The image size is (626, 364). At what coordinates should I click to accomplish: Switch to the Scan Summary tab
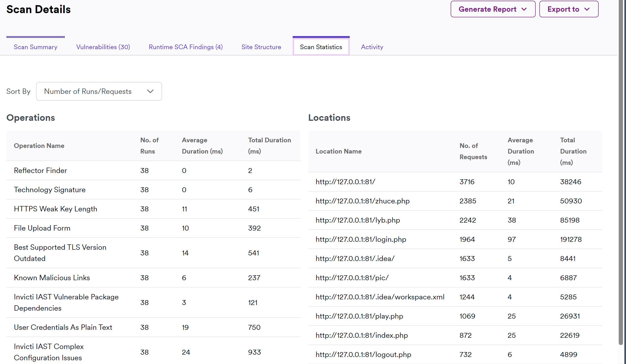pyautogui.click(x=36, y=47)
